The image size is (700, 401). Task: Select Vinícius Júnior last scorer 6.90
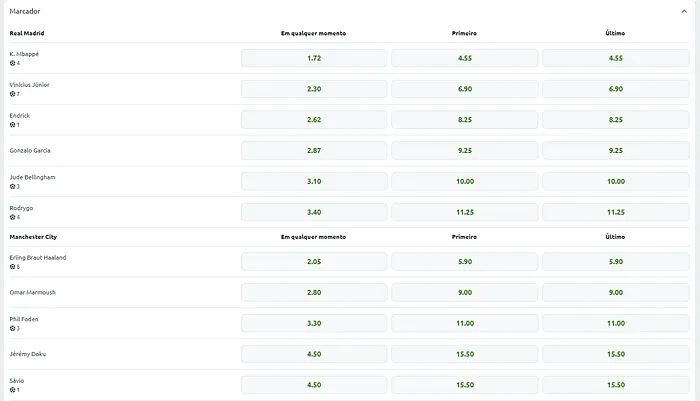616,89
